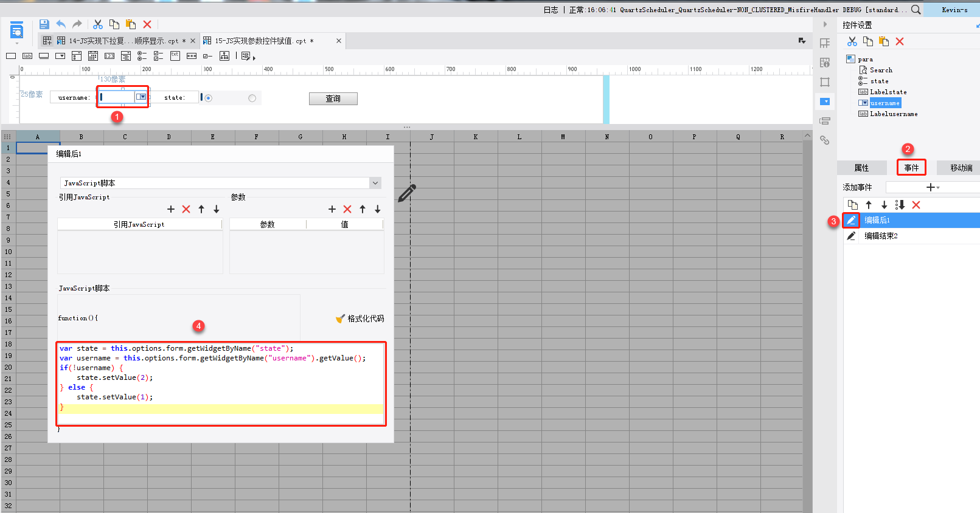980x513 pixels.
Task: Redo the last undone action
Action: click(77, 24)
